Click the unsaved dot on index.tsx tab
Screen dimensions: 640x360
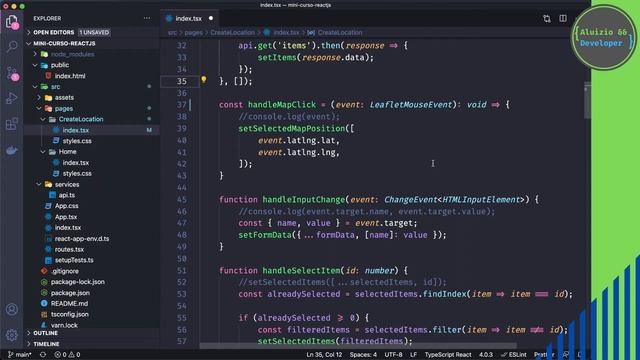pyautogui.click(x=211, y=18)
